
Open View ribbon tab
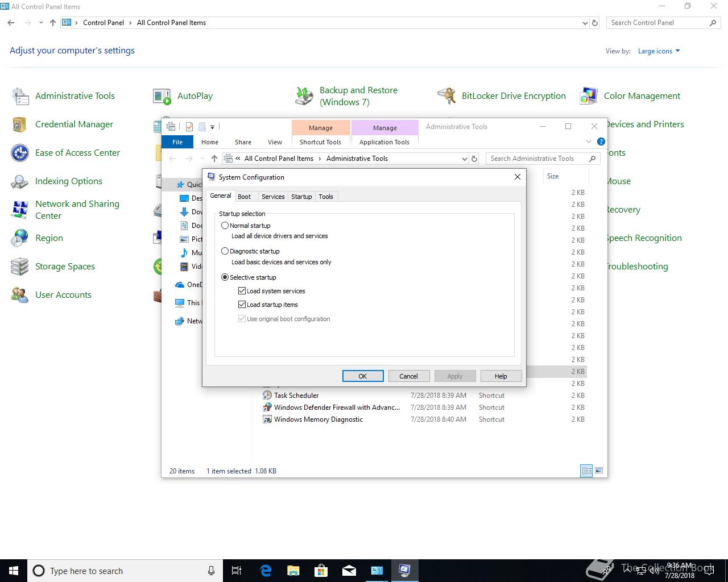point(275,142)
